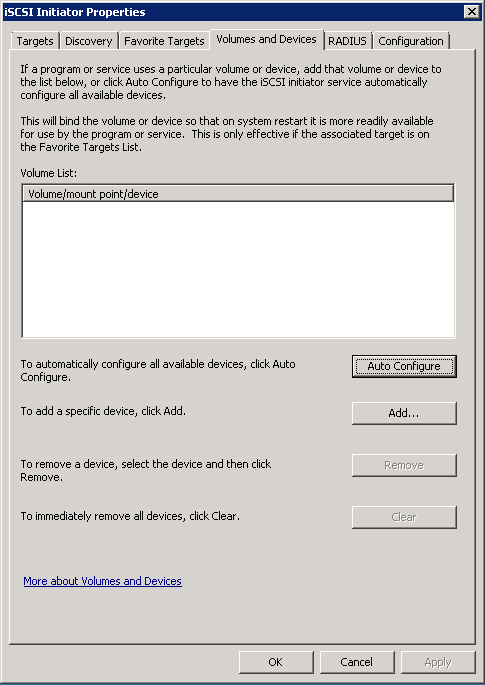This screenshot has width=485, height=685.
Task: Click the Auto Configure button
Action: [x=404, y=366]
